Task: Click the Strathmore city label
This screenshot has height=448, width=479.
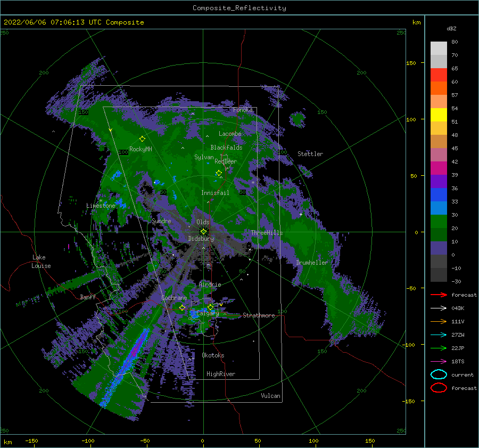Action: pos(259,315)
